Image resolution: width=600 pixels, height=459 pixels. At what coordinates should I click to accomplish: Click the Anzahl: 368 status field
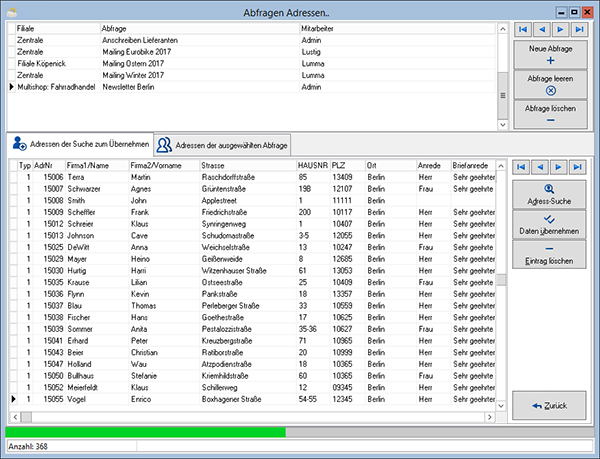pos(72,446)
